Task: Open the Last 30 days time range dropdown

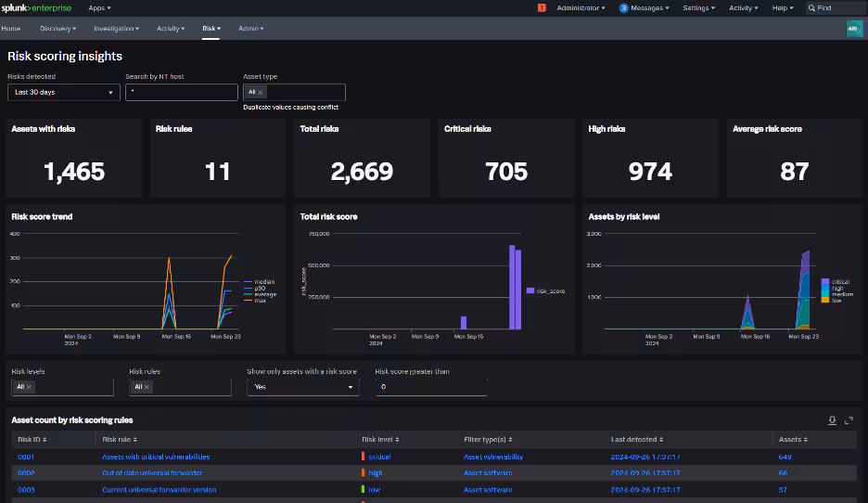Action: 63,92
